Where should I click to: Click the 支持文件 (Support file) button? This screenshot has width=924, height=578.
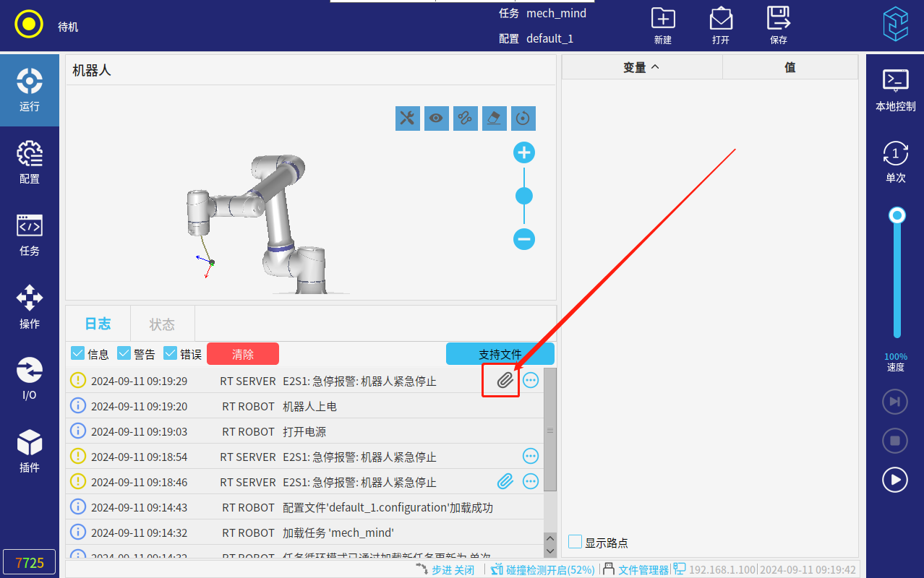point(500,354)
